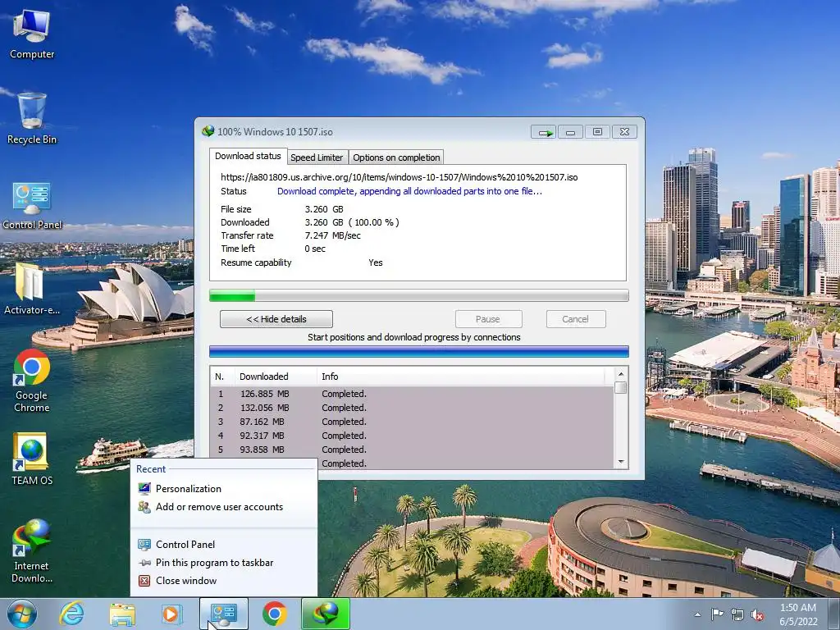Choose Close window in the jump list
Image resolution: width=840 pixels, height=630 pixels.
223,581
